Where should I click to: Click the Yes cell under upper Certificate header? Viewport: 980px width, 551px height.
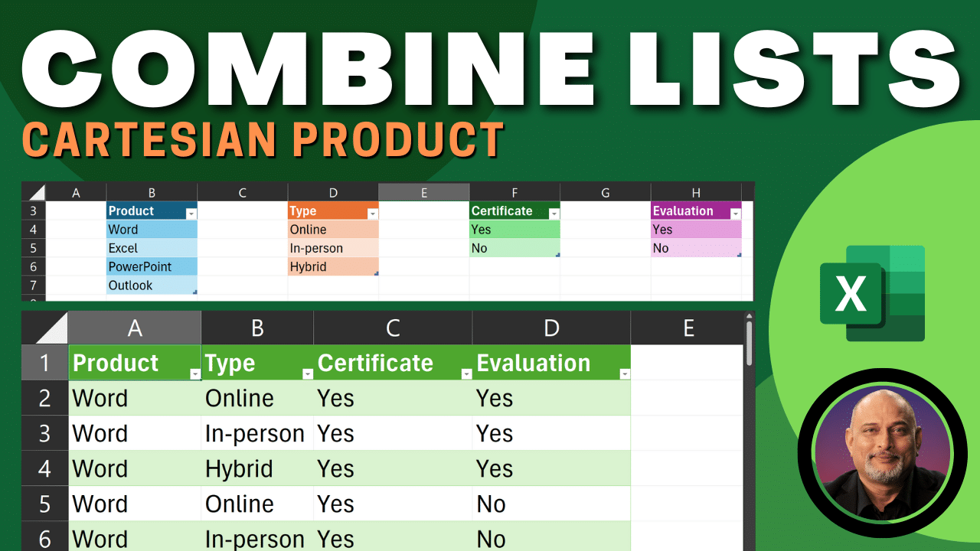[x=514, y=230]
